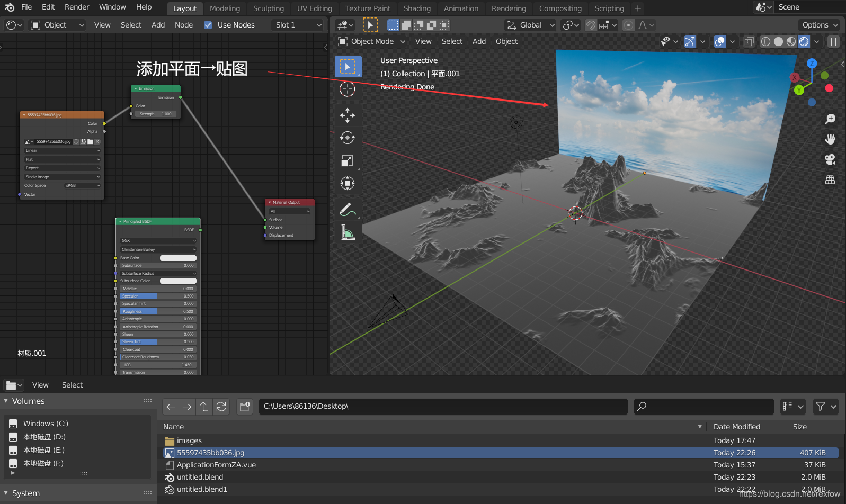Toggle X-ray view in viewport header
This screenshot has height=504, width=846.
[749, 41]
